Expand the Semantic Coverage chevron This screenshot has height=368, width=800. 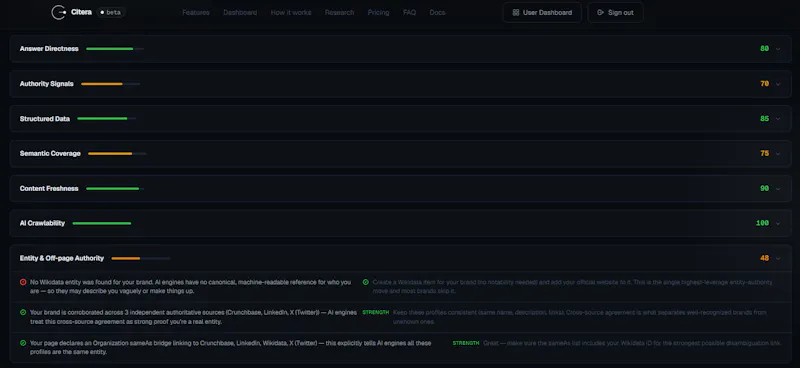click(778, 154)
